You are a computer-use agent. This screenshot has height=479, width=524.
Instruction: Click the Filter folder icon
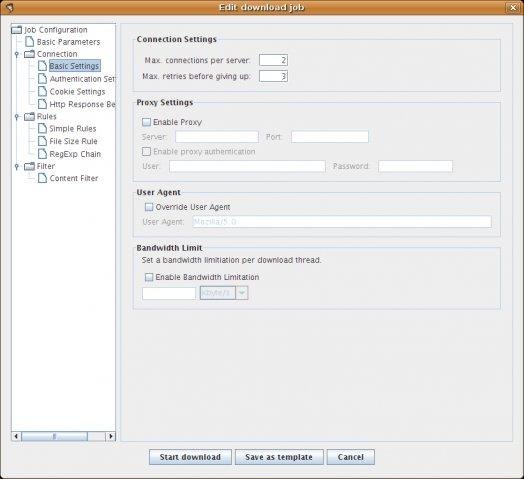(x=29, y=166)
